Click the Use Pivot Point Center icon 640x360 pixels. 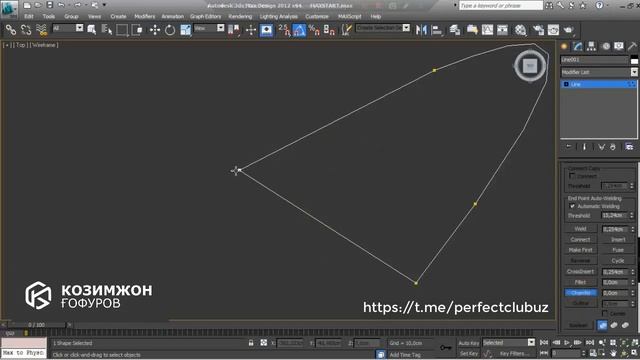[234, 30]
